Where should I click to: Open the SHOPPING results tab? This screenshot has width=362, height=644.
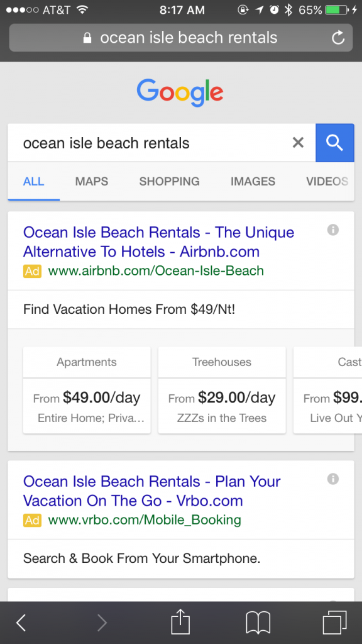169,181
